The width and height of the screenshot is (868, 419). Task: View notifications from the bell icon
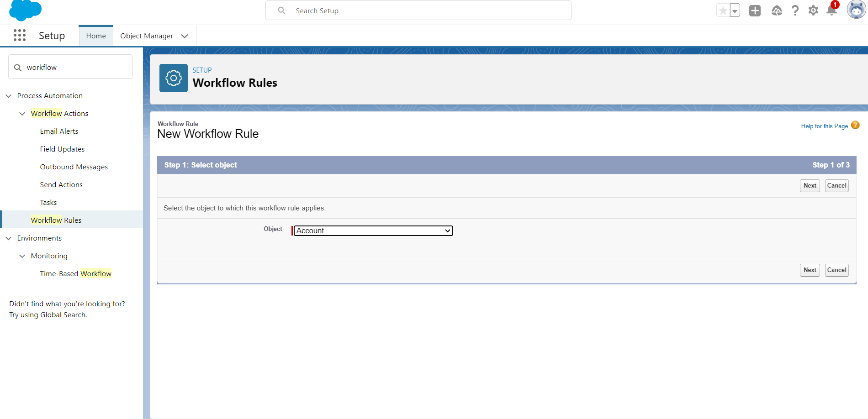pyautogui.click(x=831, y=11)
